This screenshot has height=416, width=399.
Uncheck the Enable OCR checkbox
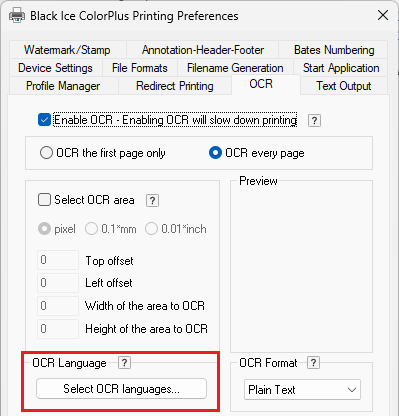(44, 120)
